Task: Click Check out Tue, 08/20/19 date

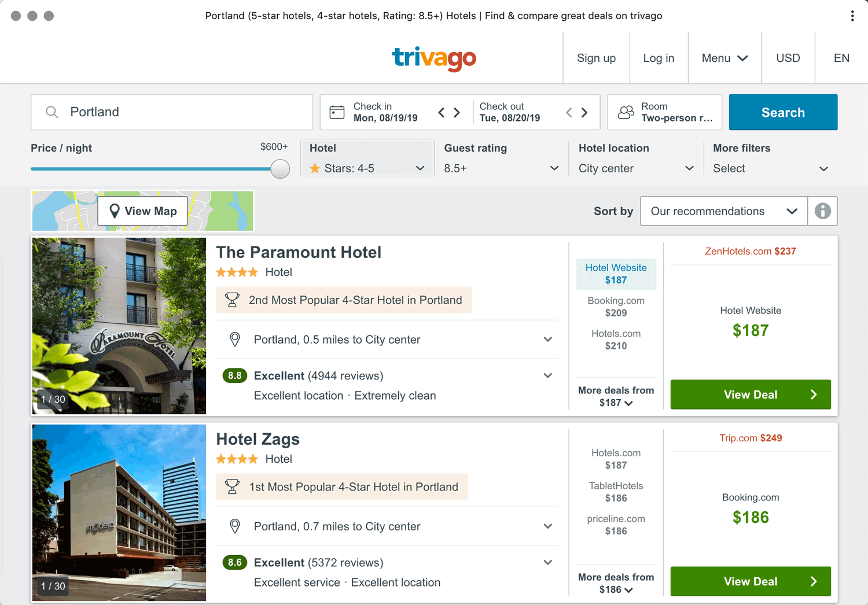Action: click(510, 112)
